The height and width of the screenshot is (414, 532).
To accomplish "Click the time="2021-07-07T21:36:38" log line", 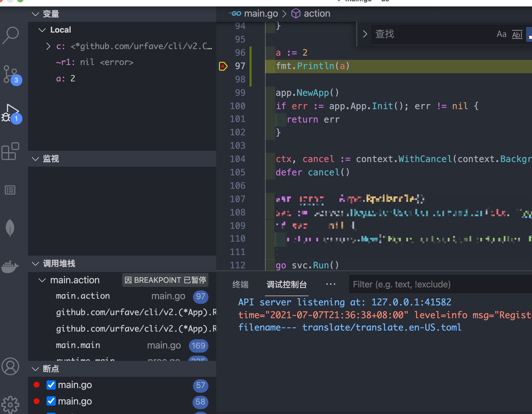I will [x=385, y=315].
